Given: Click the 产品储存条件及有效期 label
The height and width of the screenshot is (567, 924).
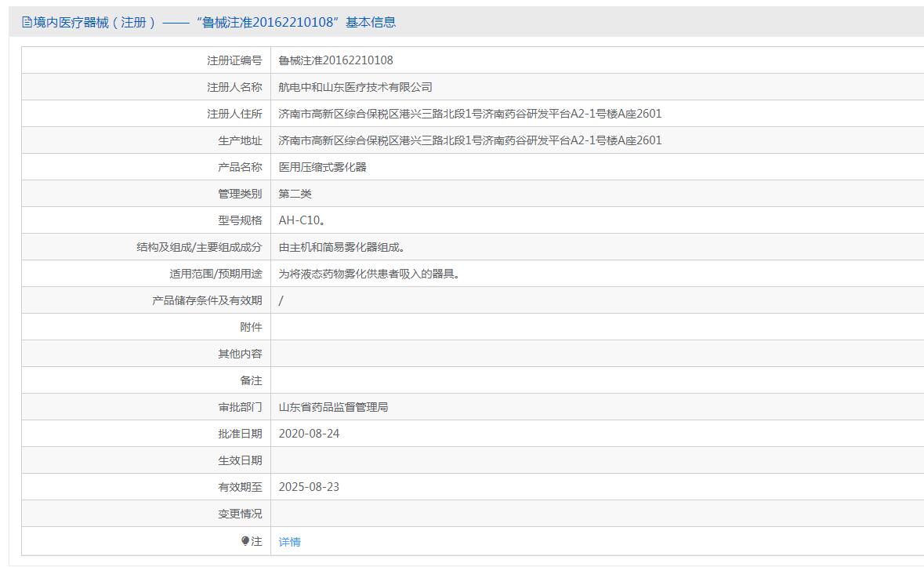Looking at the screenshot, I should coord(207,300).
